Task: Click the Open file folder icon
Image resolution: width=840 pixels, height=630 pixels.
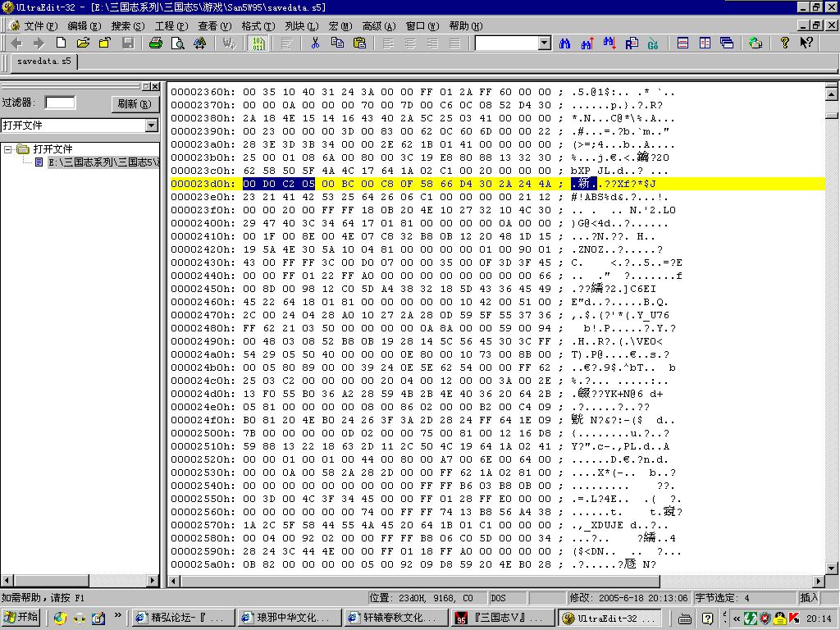Action: [x=83, y=43]
